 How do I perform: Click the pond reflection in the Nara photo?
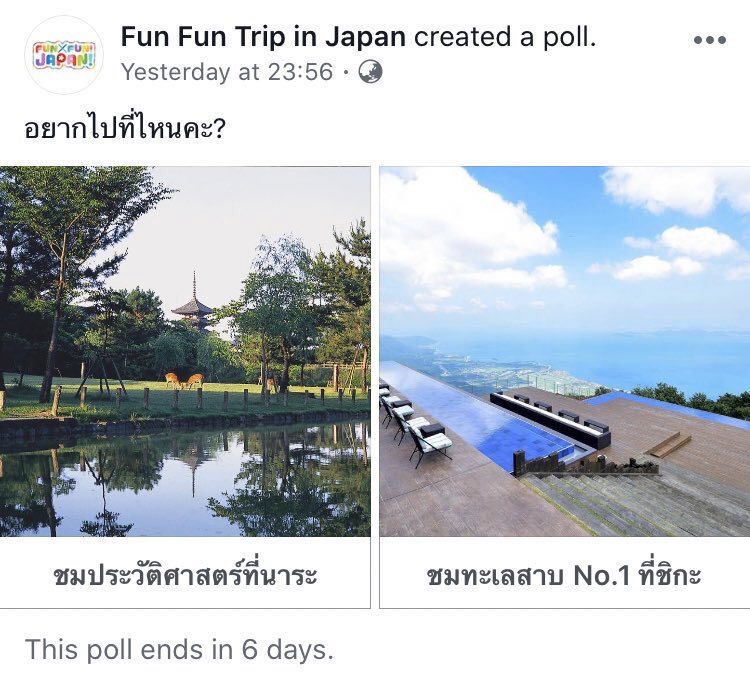(185, 480)
